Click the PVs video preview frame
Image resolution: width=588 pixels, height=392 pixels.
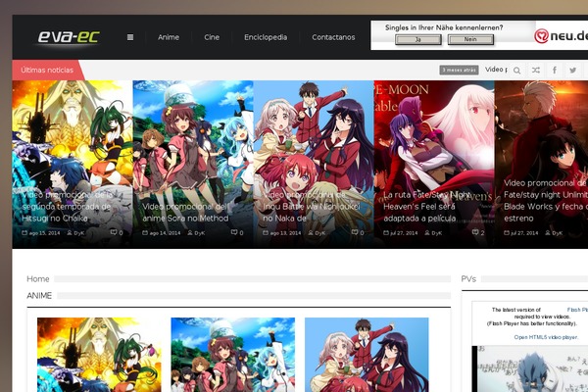coord(530,368)
